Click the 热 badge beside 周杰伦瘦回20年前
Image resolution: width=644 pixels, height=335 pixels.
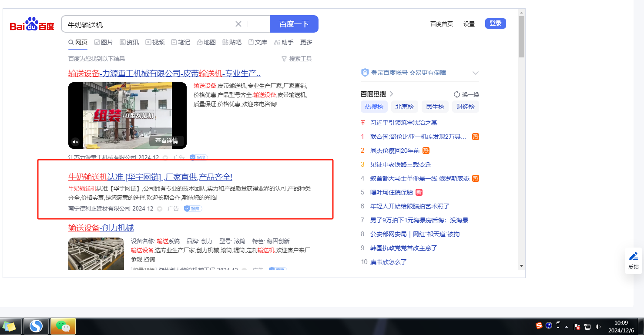426,151
